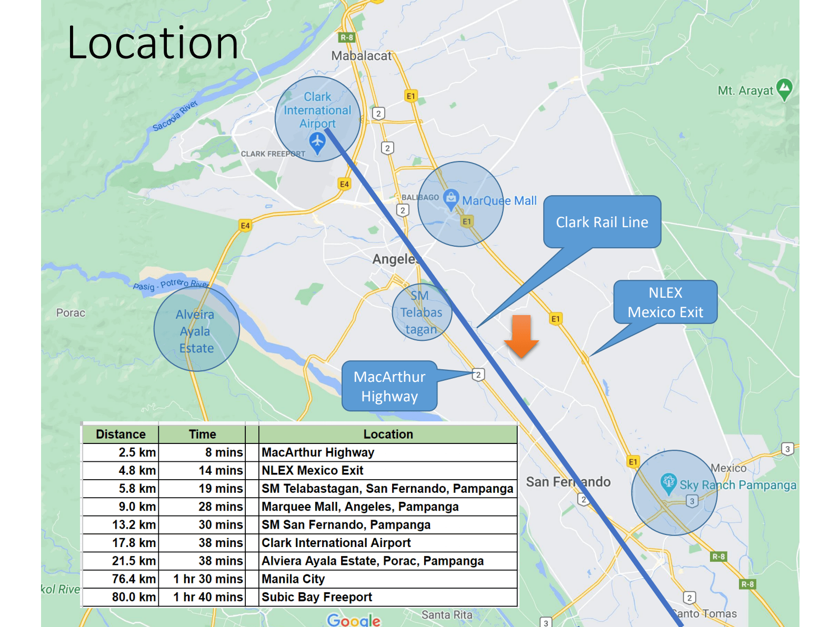Select the Clark Rail Line callout box
The width and height of the screenshot is (840, 627).
pyautogui.click(x=602, y=222)
